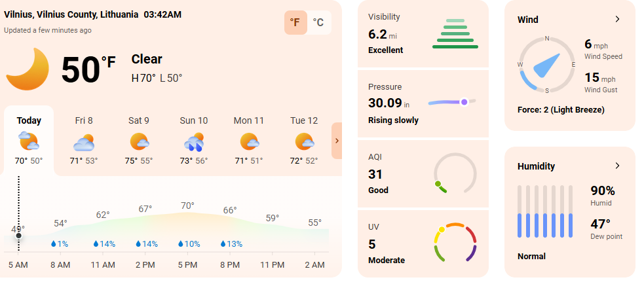Viewport: 644px width, 288px height.
Task: Show more forecast days with arrow
Action: coord(337,141)
